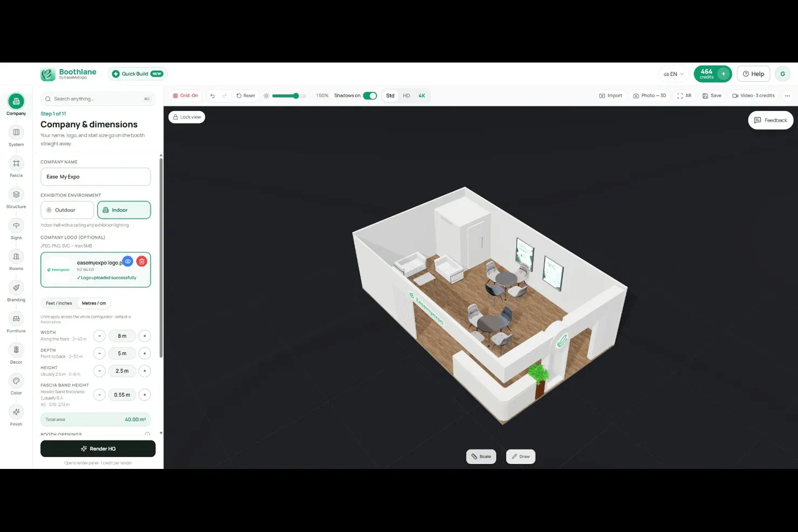798x532 pixels.
Task: Click the Save button
Action: click(x=712, y=96)
